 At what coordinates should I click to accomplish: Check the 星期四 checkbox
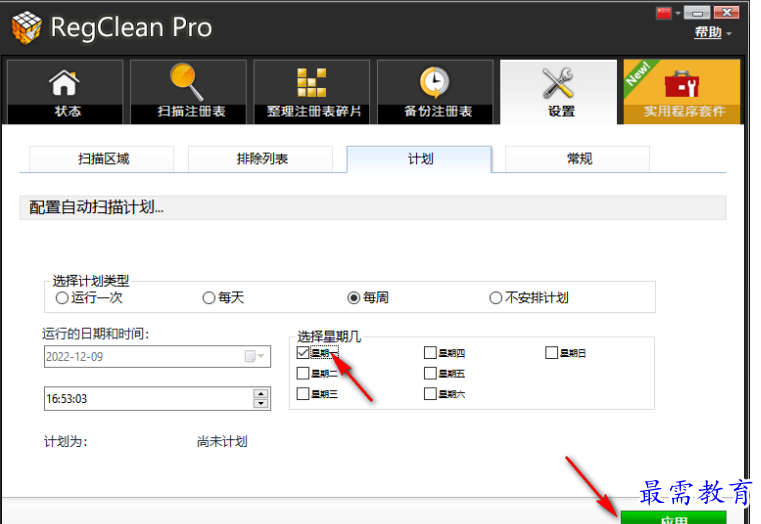pos(430,353)
